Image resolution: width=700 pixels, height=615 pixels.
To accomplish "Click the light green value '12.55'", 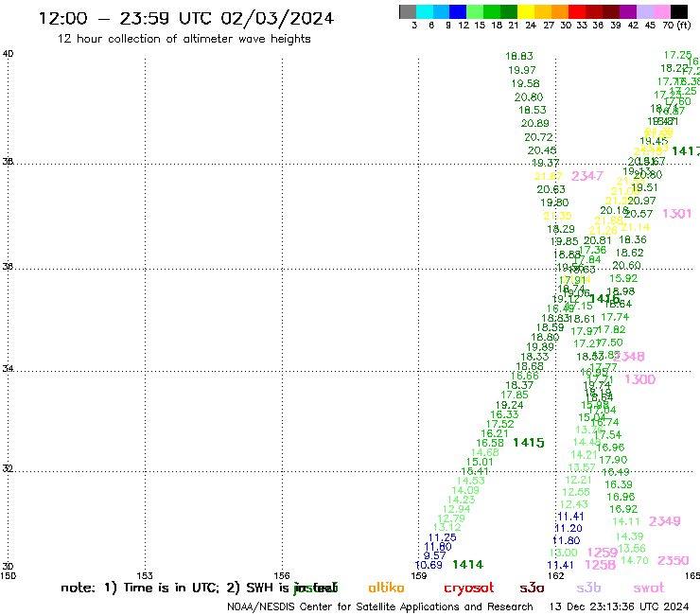I will (576, 492).
